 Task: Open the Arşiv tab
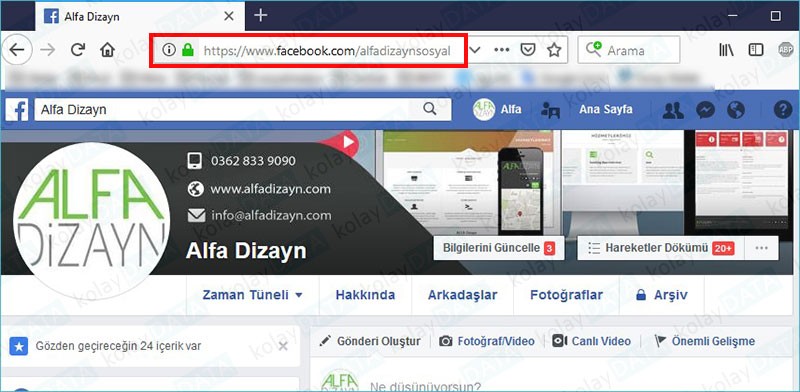pyautogui.click(x=662, y=295)
